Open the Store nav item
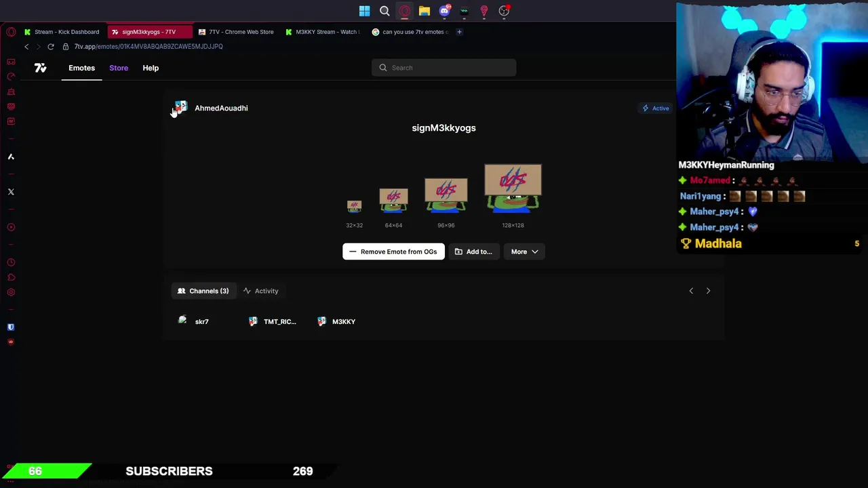Image resolution: width=868 pixels, height=488 pixels. coord(119,68)
